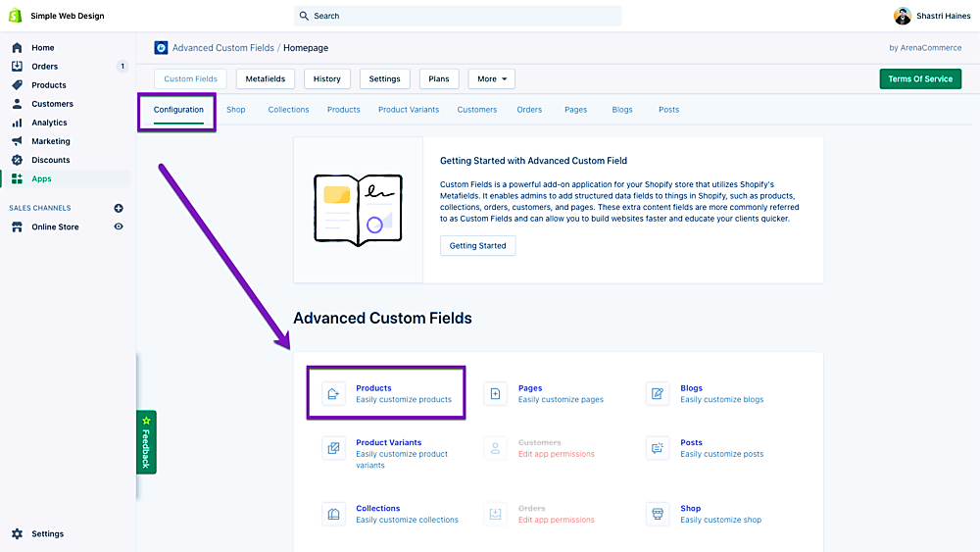Open the Collections tab

click(x=289, y=110)
